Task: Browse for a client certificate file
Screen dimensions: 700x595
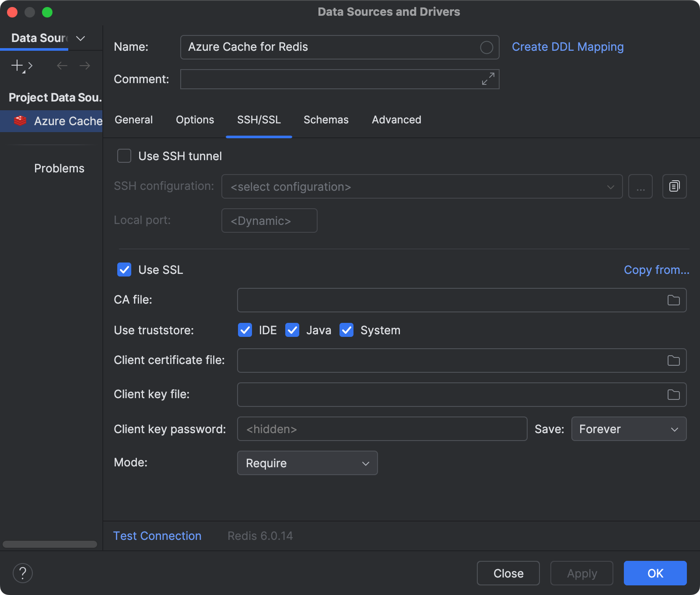Action: tap(673, 360)
